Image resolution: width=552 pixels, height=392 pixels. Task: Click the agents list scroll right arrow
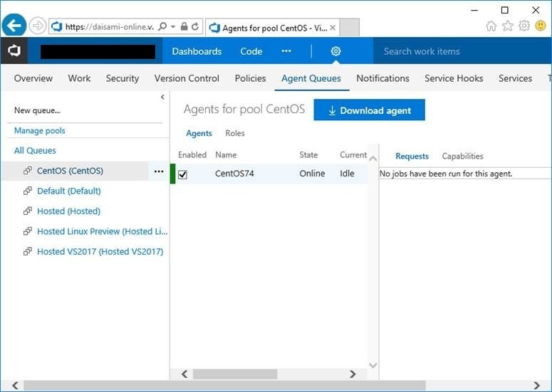[x=353, y=374]
